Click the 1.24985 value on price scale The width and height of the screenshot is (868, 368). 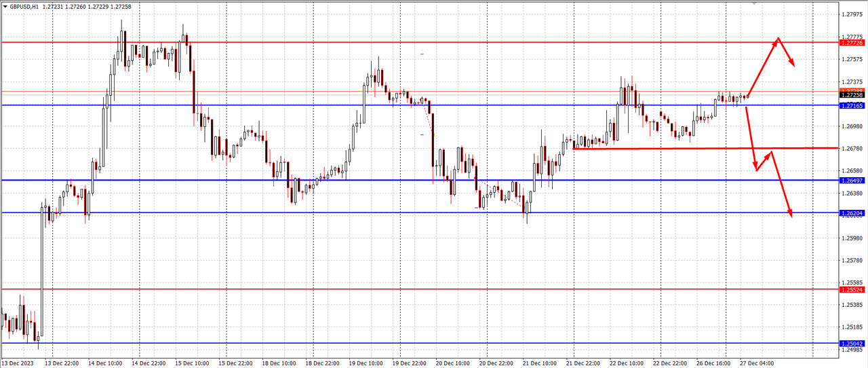click(x=852, y=350)
